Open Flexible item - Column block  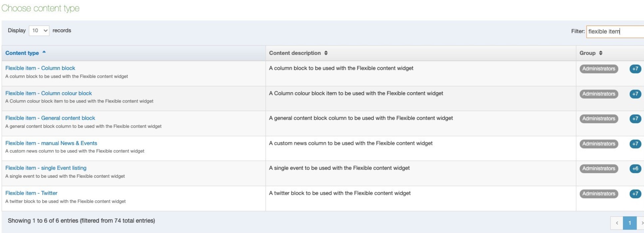(x=40, y=68)
